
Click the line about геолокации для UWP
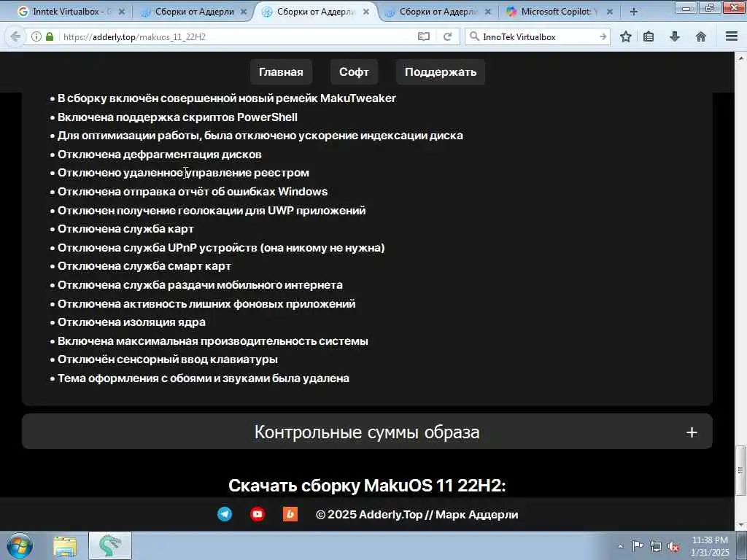pos(208,211)
